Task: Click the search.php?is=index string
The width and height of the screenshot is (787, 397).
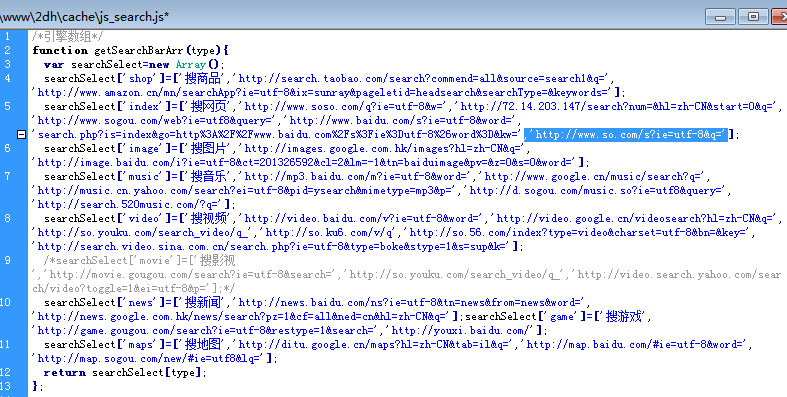Action: pos(277,135)
